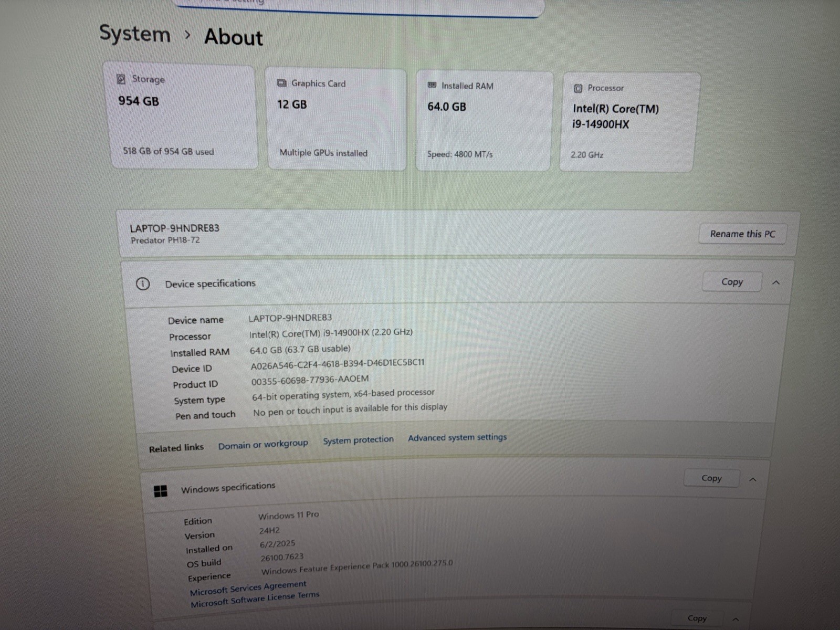Image resolution: width=840 pixels, height=630 pixels.
Task: Open the Installed RAM 64.0 GB card
Action: tap(484, 121)
